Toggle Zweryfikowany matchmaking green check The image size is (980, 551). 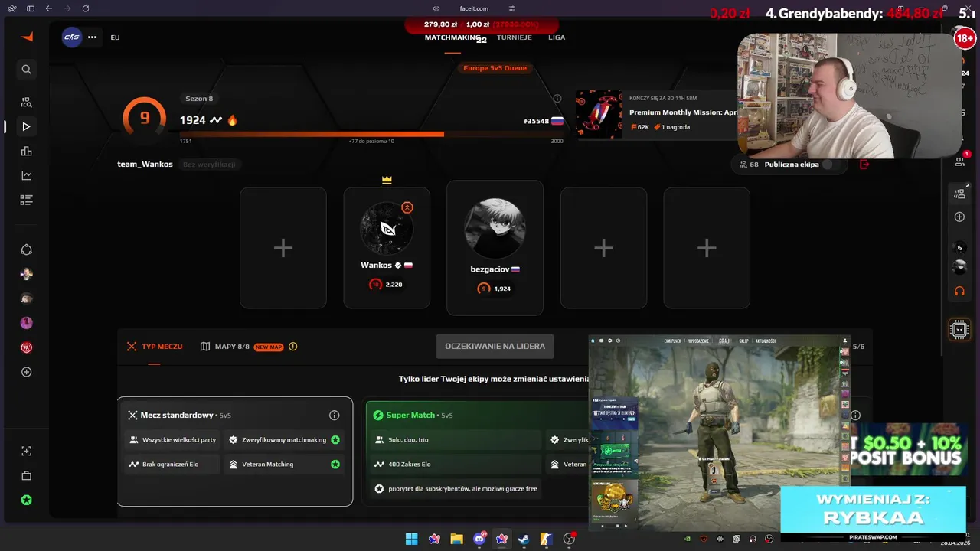pyautogui.click(x=335, y=440)
